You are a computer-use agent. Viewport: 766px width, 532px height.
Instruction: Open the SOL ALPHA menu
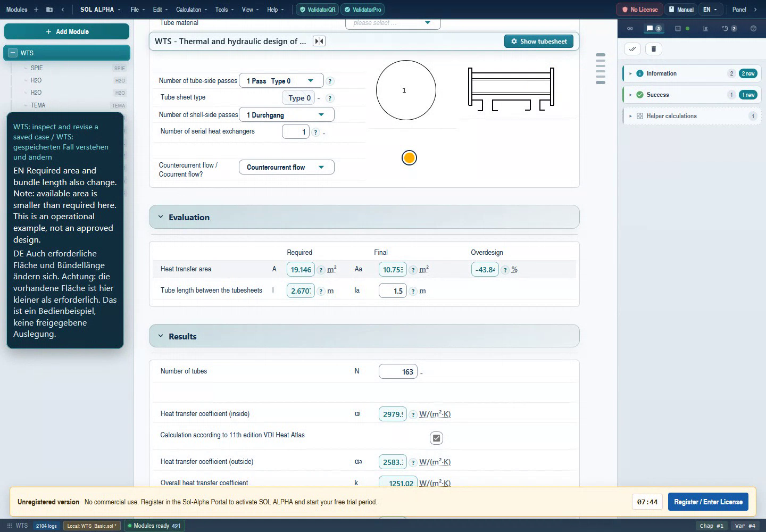[100, 10]
